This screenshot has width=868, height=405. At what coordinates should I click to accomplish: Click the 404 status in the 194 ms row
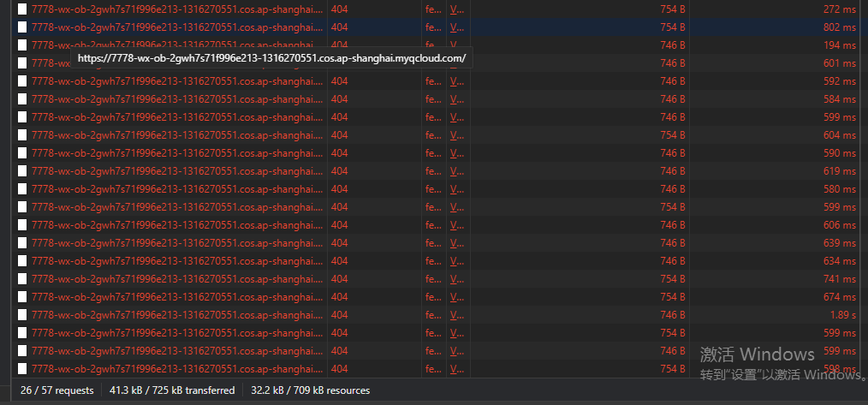coord(339,45)
